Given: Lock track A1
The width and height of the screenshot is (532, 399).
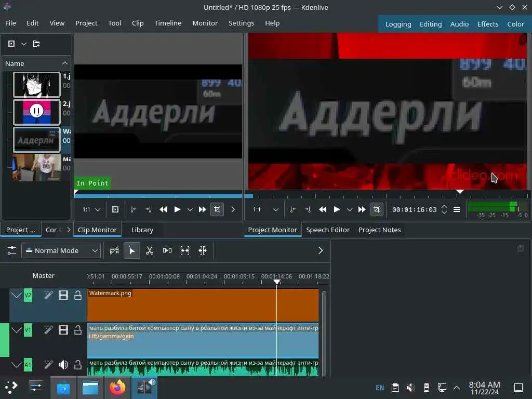Looking at the screenshot, I should click(78, 365).
